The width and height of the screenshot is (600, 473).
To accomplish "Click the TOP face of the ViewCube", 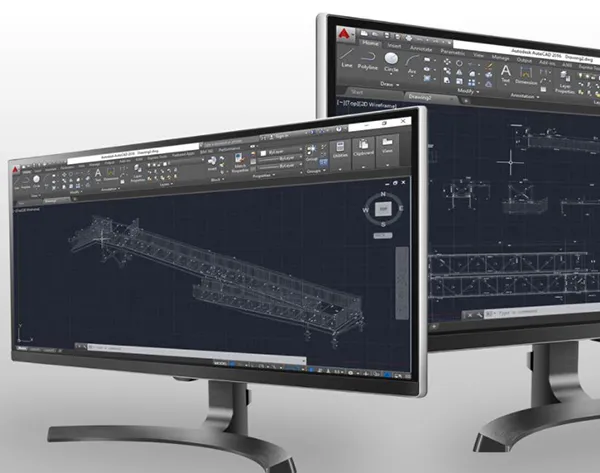I will point(383,209).
